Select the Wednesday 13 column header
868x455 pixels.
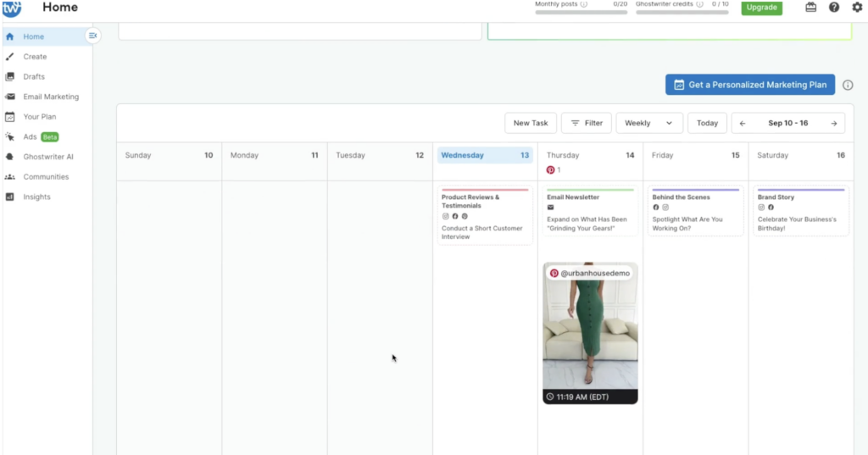point(485,155)
